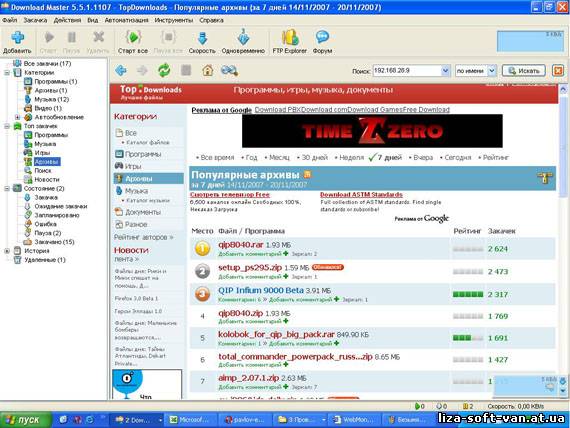Click the Старт toolbar icon
This screenshot has height=428, width=570.
[49, 37]
